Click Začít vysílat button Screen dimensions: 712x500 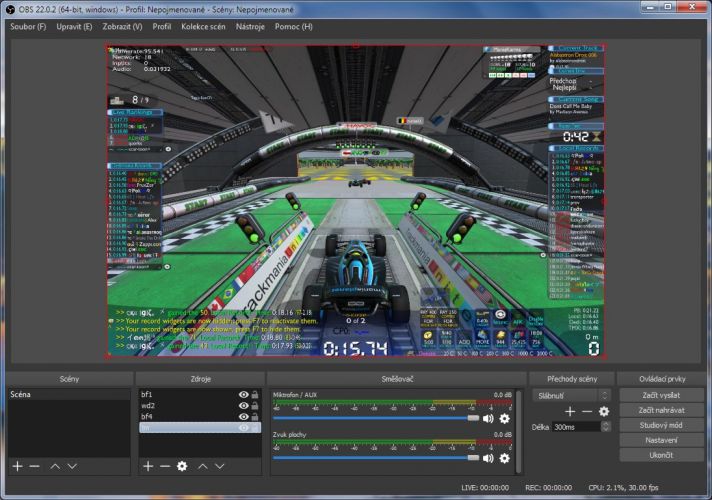[x=661, y=395]
